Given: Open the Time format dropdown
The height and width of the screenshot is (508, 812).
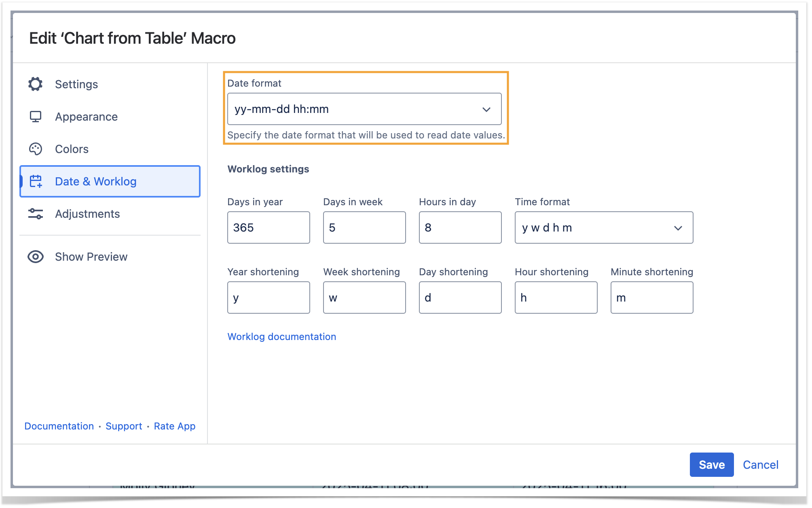Looking at the screenshot, I should tap(603, 227).
